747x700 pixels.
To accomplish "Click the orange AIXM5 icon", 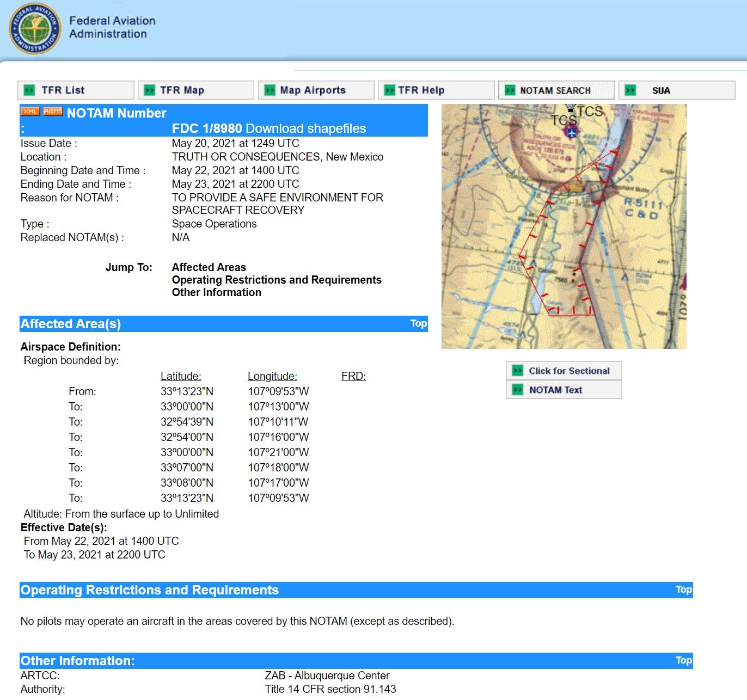I will click(x=53, y=111).
